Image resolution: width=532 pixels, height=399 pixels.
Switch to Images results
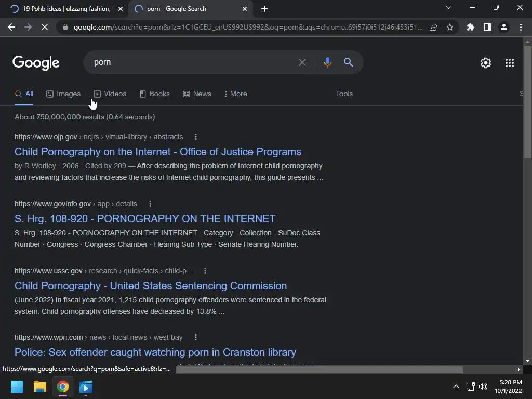(63, 94)
